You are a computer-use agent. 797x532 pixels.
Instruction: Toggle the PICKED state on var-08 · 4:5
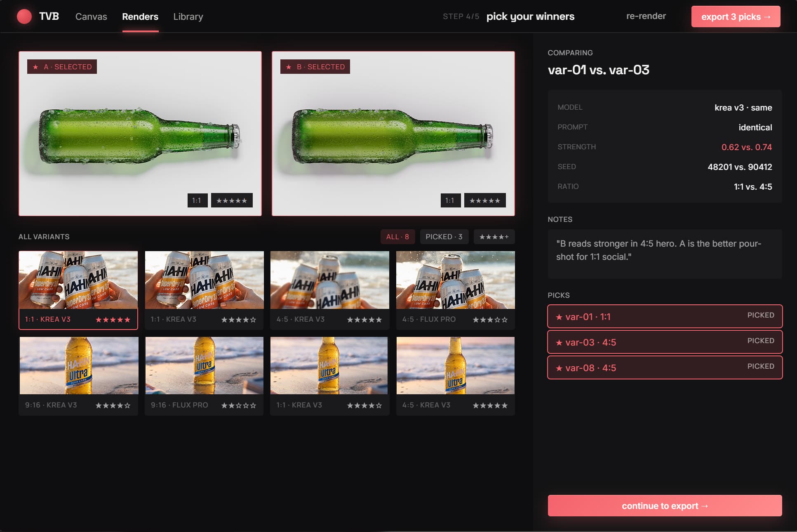point(761,366)
